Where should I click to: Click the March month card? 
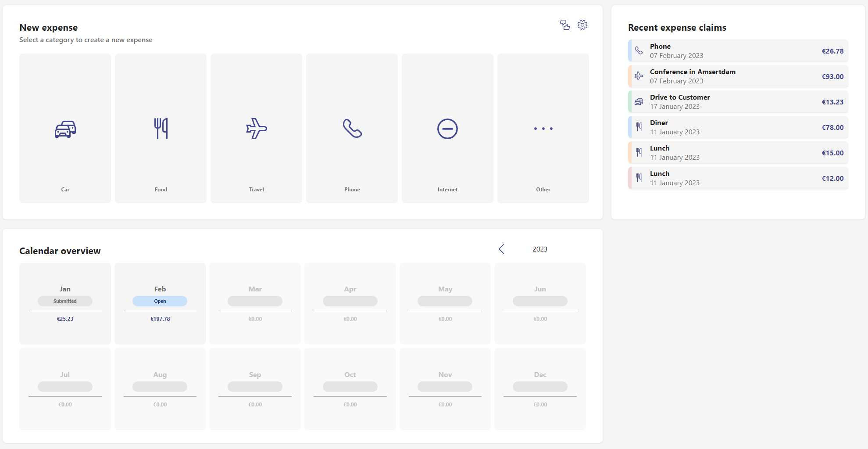pos(255,304)
